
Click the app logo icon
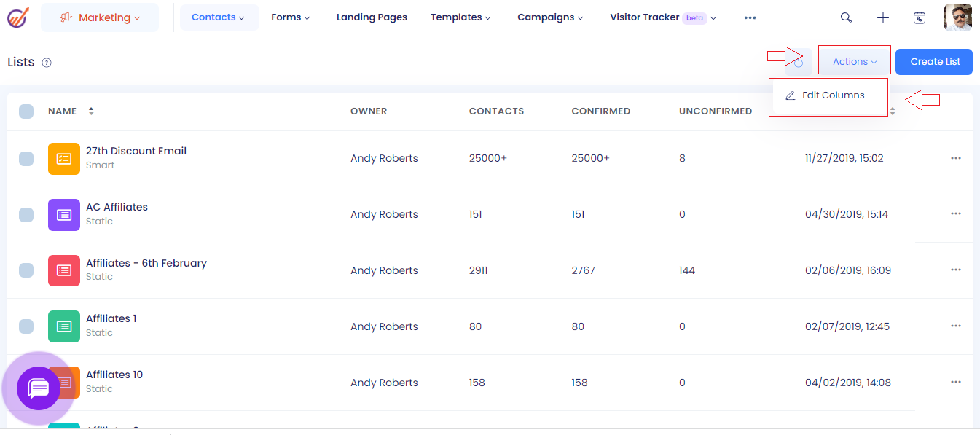coord(17,17)
